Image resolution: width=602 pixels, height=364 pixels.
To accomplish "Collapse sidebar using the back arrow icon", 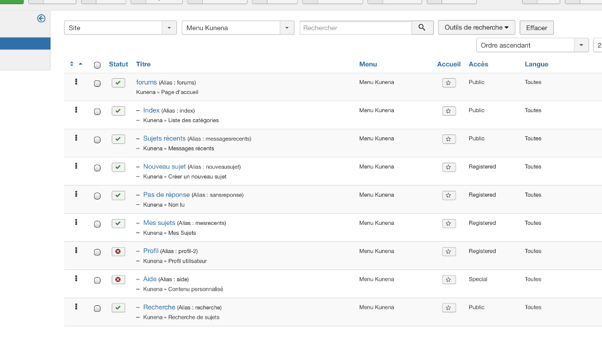I will click(x=41, y=19).
